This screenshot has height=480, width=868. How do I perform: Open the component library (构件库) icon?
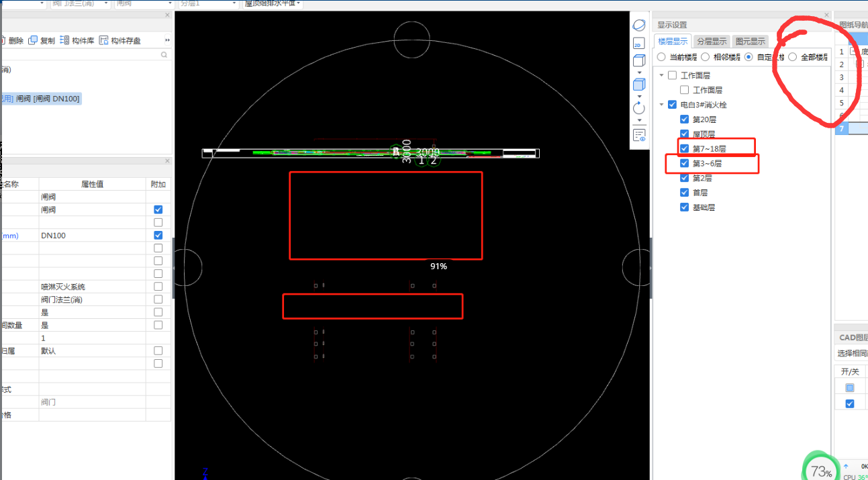(64, 40)
